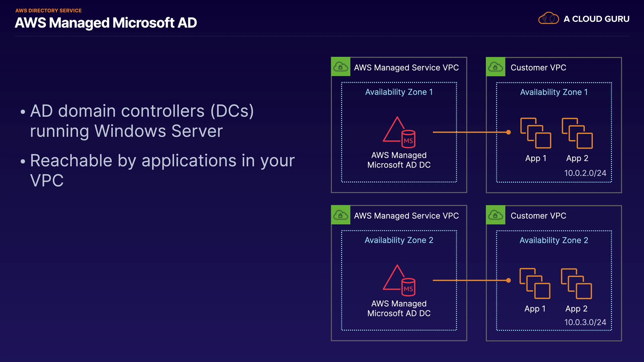
Task: Click the bottom AWS Managed Service VPC icon
Action: pyautogui.click(x=340, y=215)
